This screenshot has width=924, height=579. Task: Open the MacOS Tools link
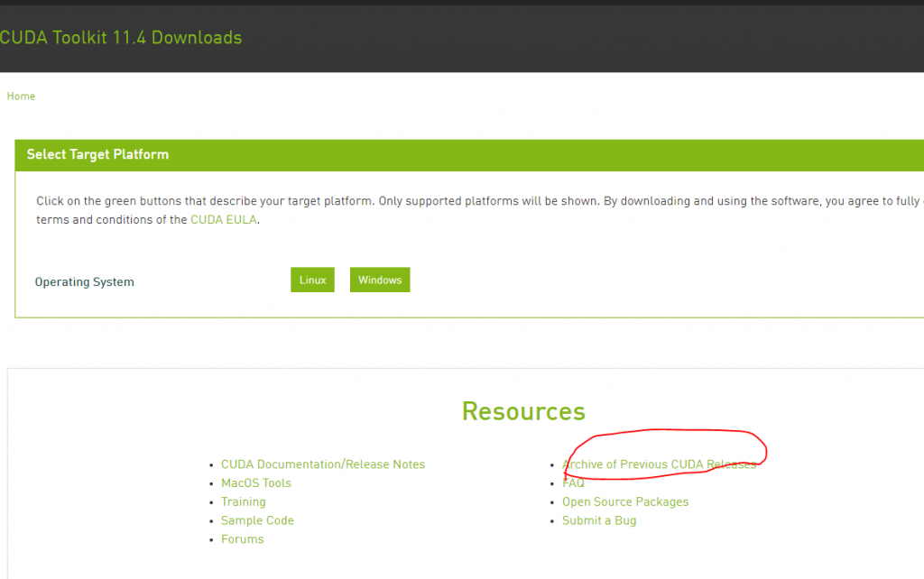(255, 483)
